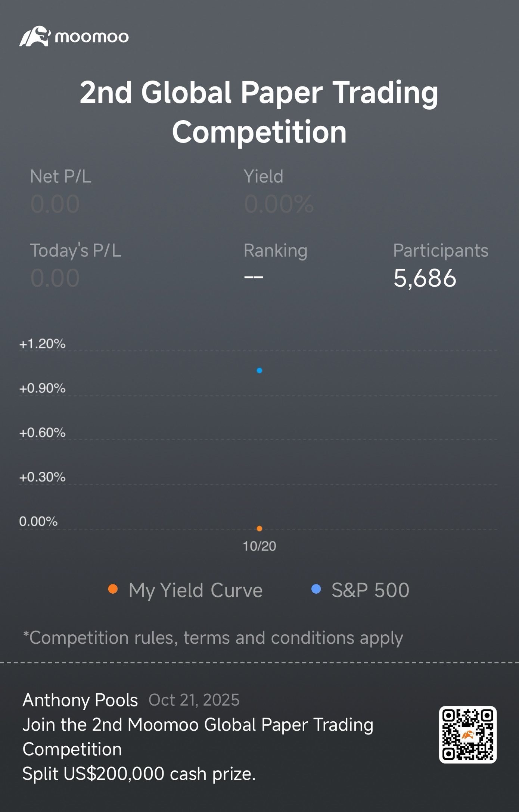Screen dimensions: 519x812
Task: Scan-click the QR code image
Action: pos(467,734)
